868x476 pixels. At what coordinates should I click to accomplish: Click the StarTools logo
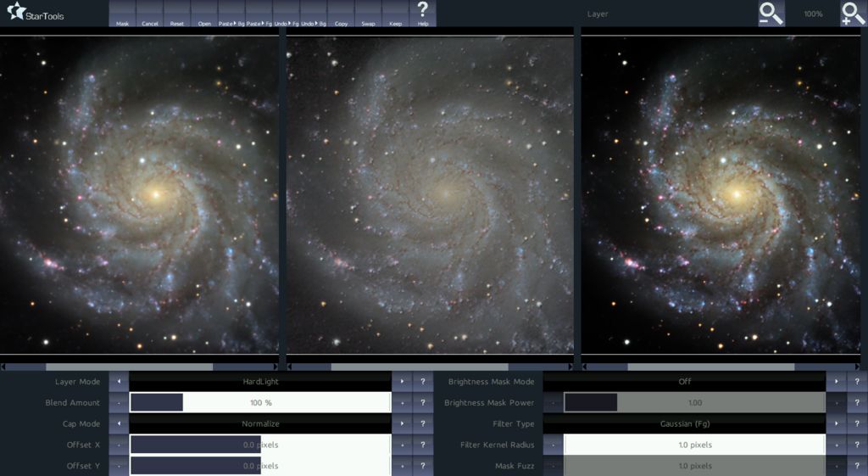click(x=36, y=14)
